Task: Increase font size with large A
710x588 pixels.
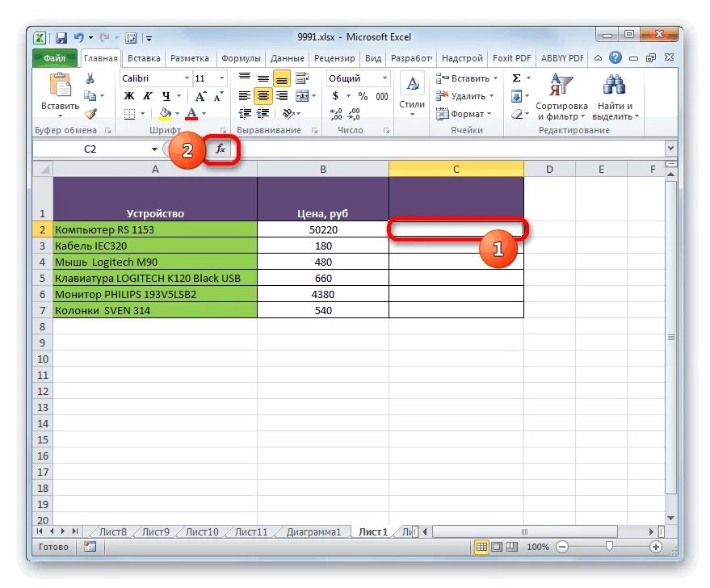Action: point(200,96)
